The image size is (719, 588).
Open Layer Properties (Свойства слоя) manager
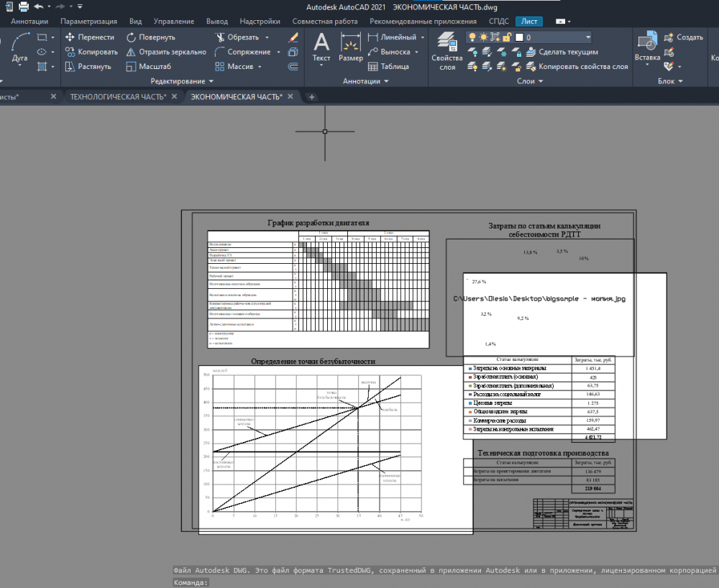447,51
